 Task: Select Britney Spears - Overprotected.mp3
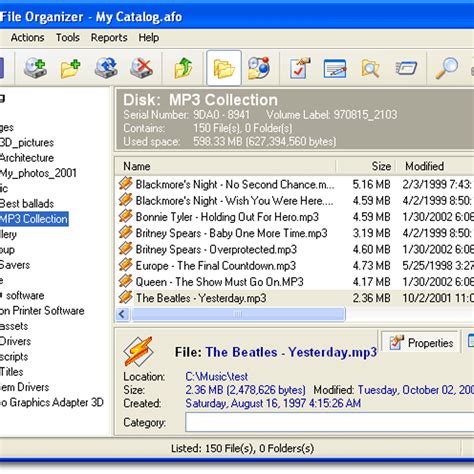tap(216, 249)
